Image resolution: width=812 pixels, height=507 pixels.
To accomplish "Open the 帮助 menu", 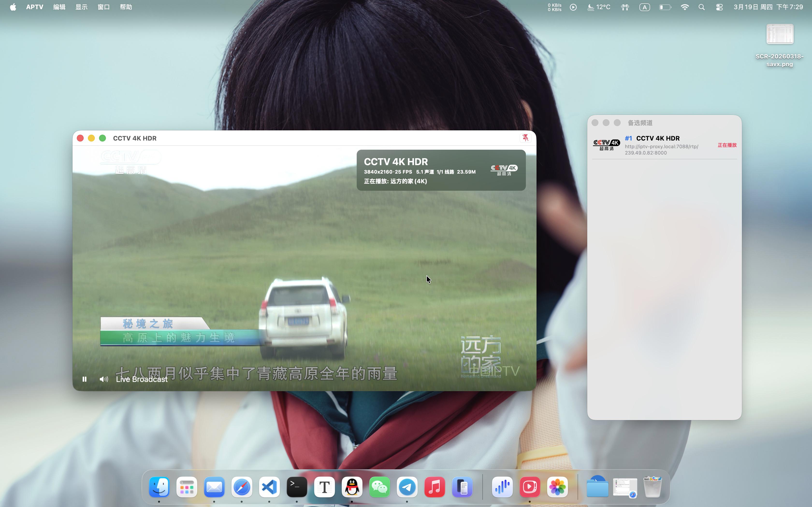I will [x=126, y=7].
